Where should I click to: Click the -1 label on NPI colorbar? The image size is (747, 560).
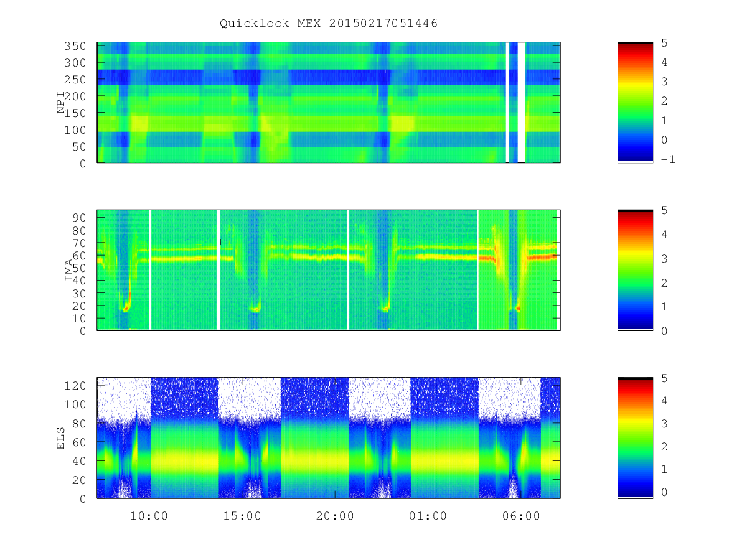pyautogui.click(x=669, y=159)
